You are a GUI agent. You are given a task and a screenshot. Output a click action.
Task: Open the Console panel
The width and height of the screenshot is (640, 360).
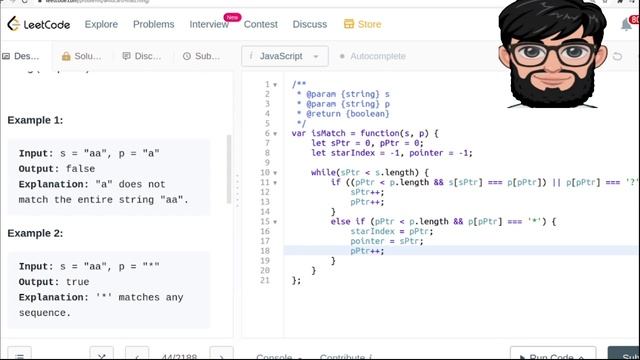click(x=279, y=357)
